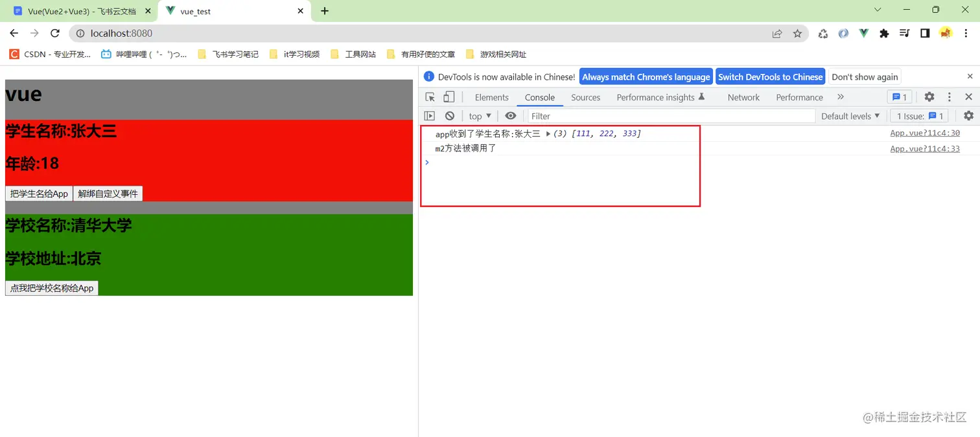980x437 pixels.
Task: Click Don't show again
Action: coord(865,76)
